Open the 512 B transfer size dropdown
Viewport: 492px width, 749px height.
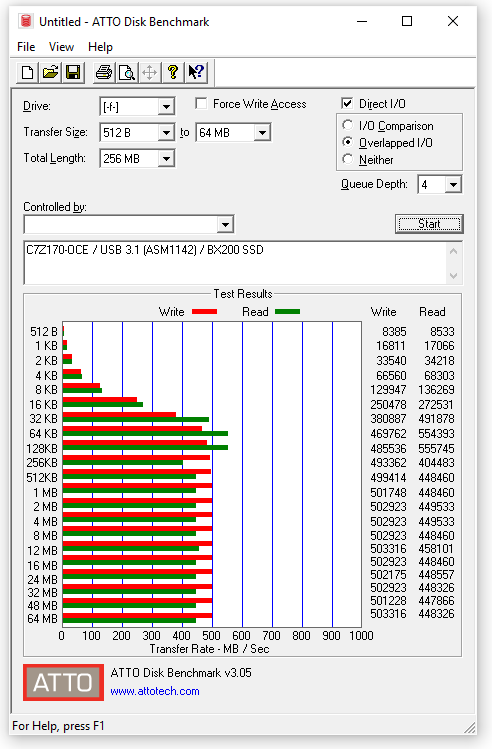pyautogui.click(x=166, y=132)
